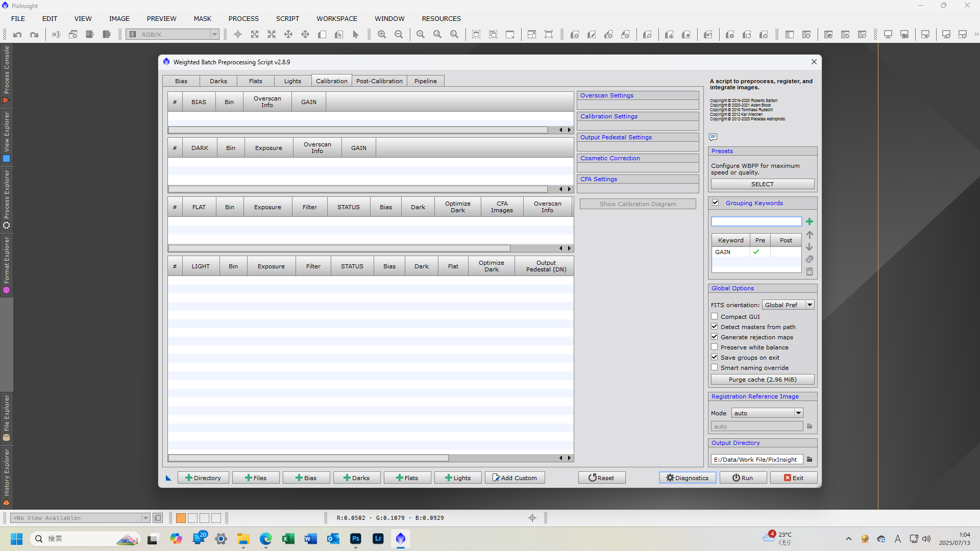Open Excel from the taskbar
The height and width of the screenshot is (551, 980).
pos(288,539)
